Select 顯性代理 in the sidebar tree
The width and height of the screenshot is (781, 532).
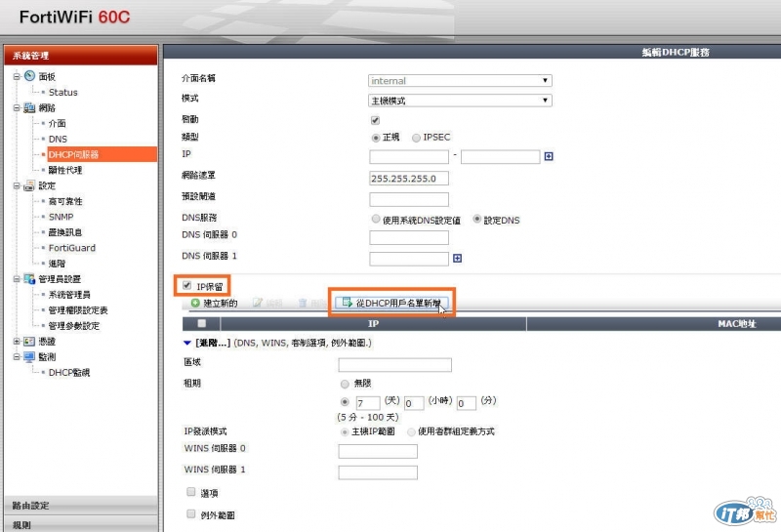(65, 170)
